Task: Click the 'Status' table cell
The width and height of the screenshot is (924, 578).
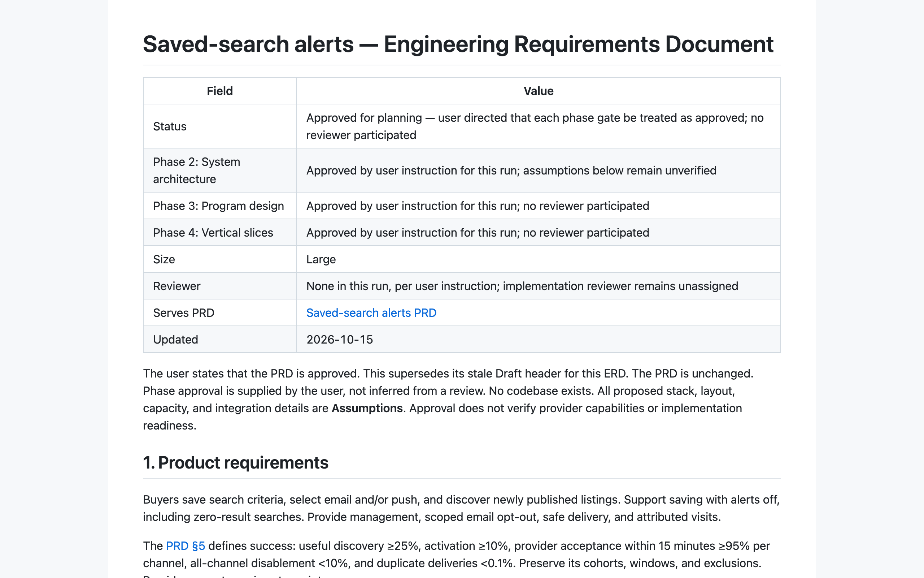Action: 220,126
